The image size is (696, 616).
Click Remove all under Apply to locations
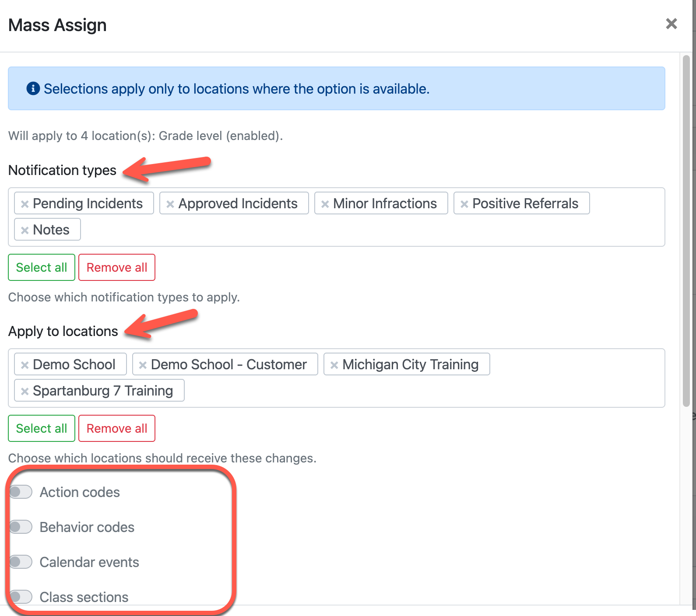pyautogui.click(x=117, y=428)
